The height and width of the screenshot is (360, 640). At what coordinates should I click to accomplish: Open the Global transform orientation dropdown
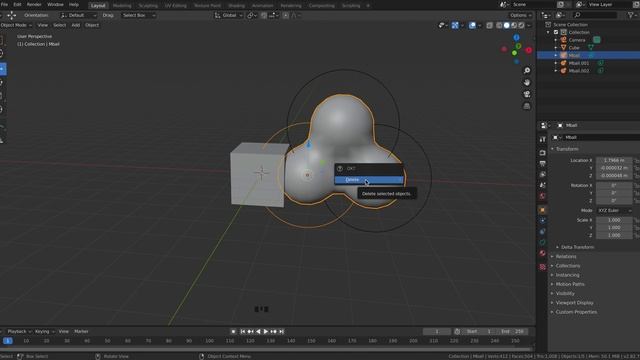coord(228,15)
